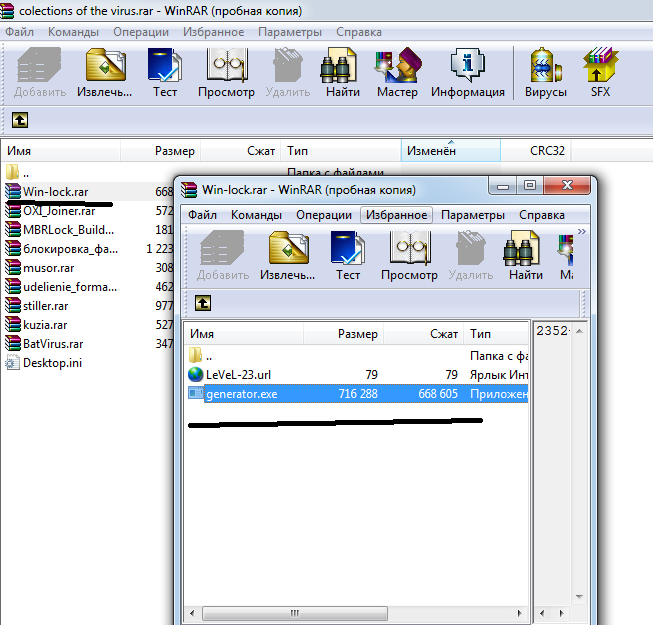The width and height of the screenshot is (653, 625).
Task: Click Virus scan (Вирусы) toolbar icon
Action: click(546, 73)
